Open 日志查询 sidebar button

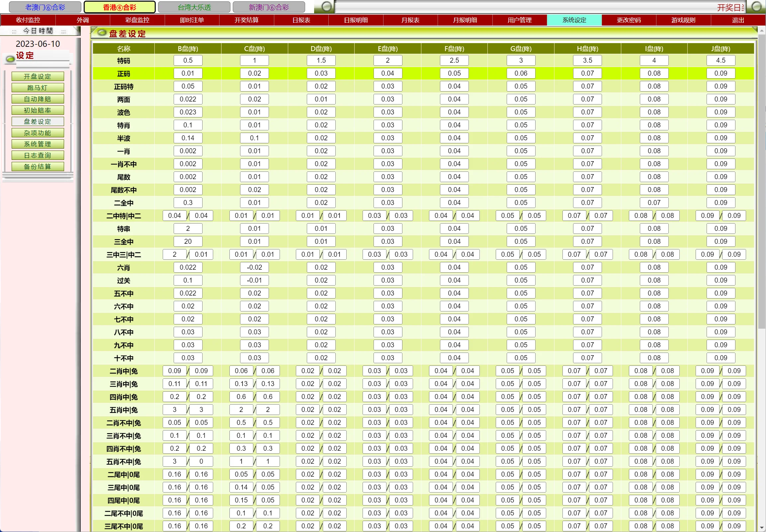38,155
